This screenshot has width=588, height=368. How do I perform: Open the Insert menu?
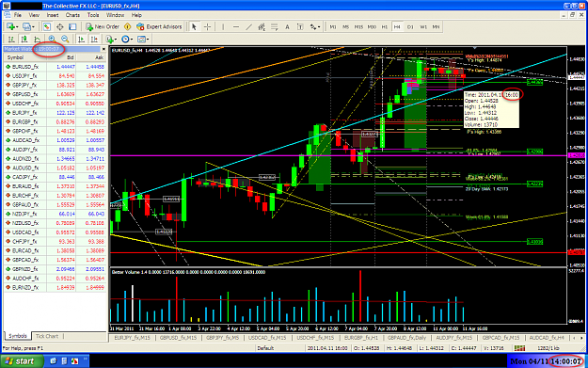(x=53, y=15)
